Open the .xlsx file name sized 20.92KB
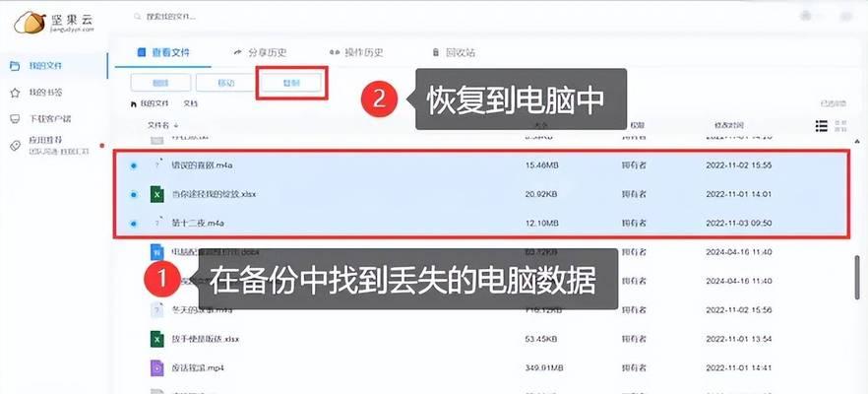Screen dimensions: 868x394 tap(214, 194)
